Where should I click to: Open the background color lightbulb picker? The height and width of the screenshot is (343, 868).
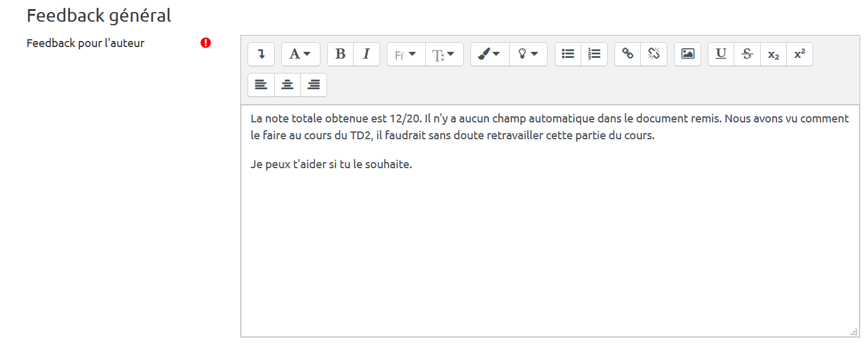coord(528,54)
